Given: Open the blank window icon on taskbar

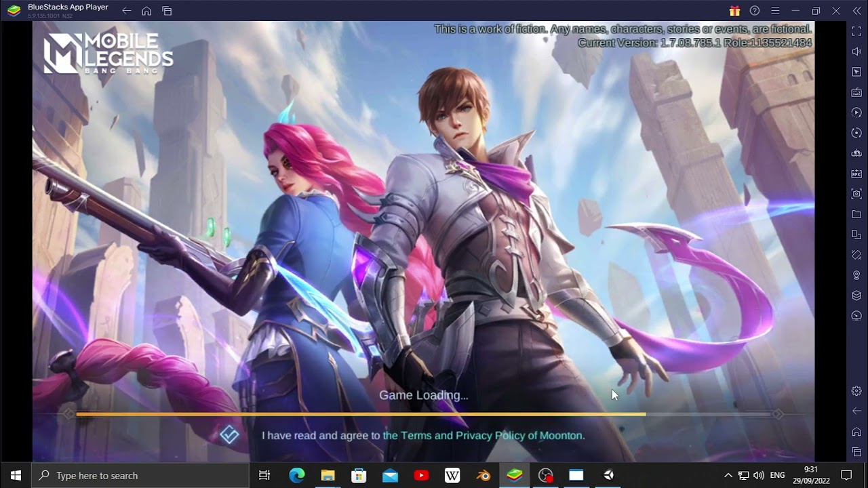Looking at the screenshot, I should (576, 475).
